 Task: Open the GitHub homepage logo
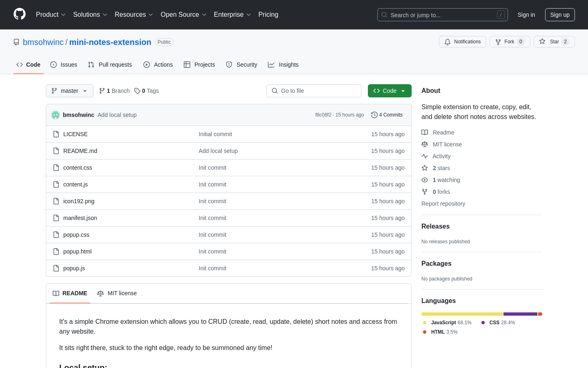click(20, 14)
